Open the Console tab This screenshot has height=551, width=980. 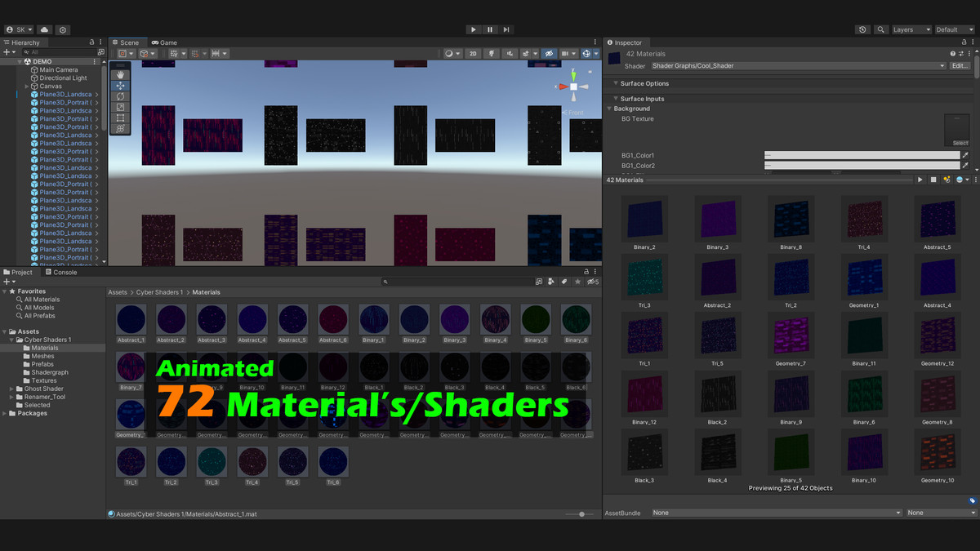coord(61,273)
